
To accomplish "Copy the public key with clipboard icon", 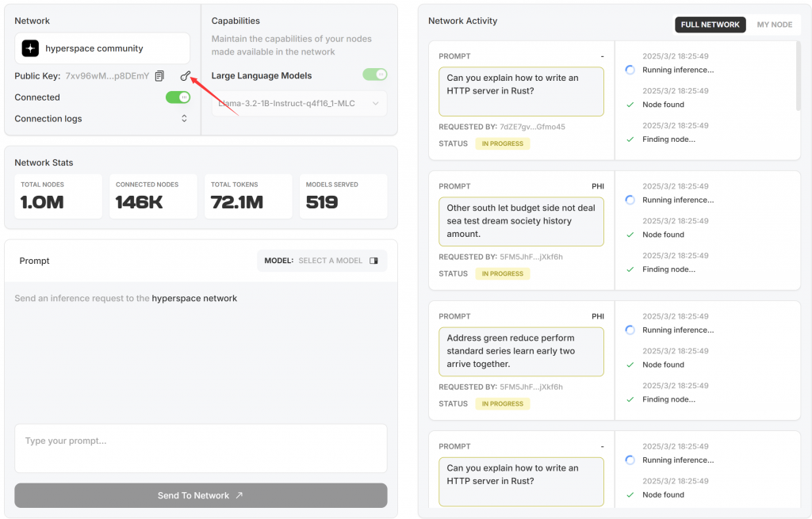I will point(159,76).
